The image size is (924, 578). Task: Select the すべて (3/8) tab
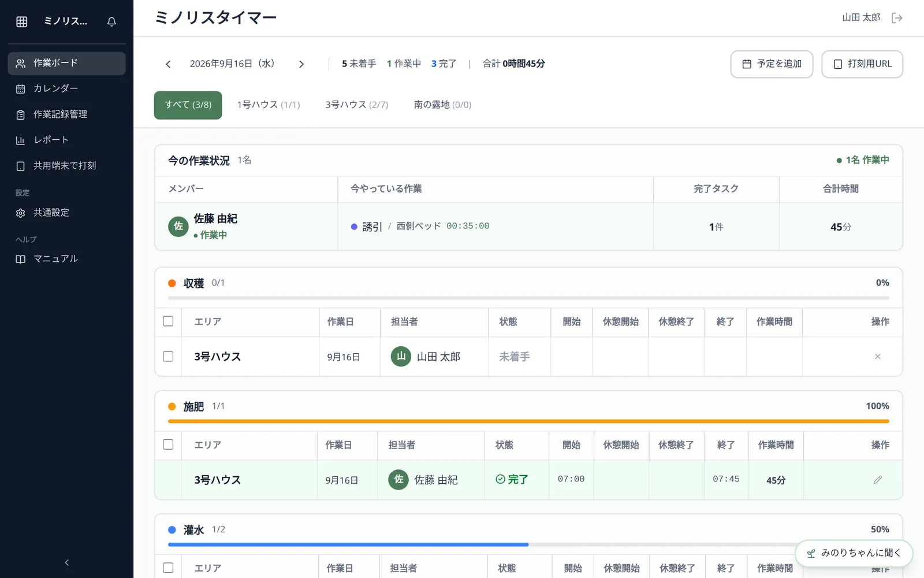(188, 105)
